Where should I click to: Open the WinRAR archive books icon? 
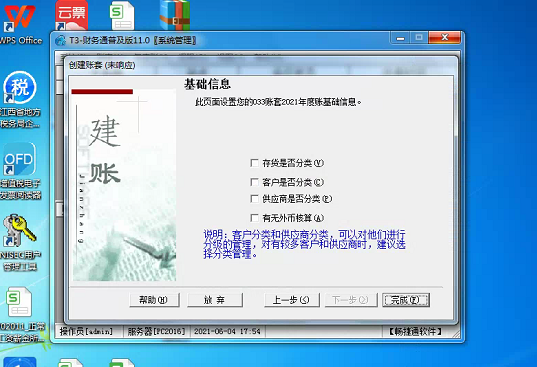(x=175, y=15)
